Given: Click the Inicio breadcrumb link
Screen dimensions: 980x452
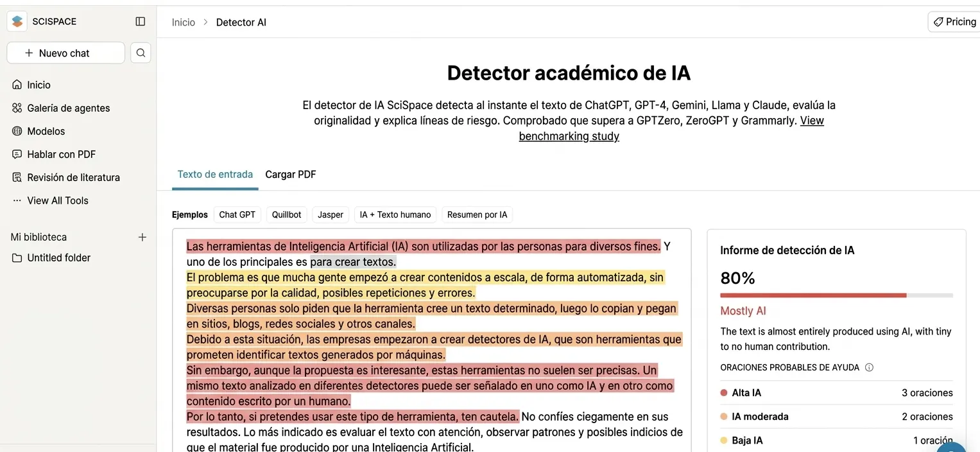Looking at the screenshot, I should click(183, 22).
